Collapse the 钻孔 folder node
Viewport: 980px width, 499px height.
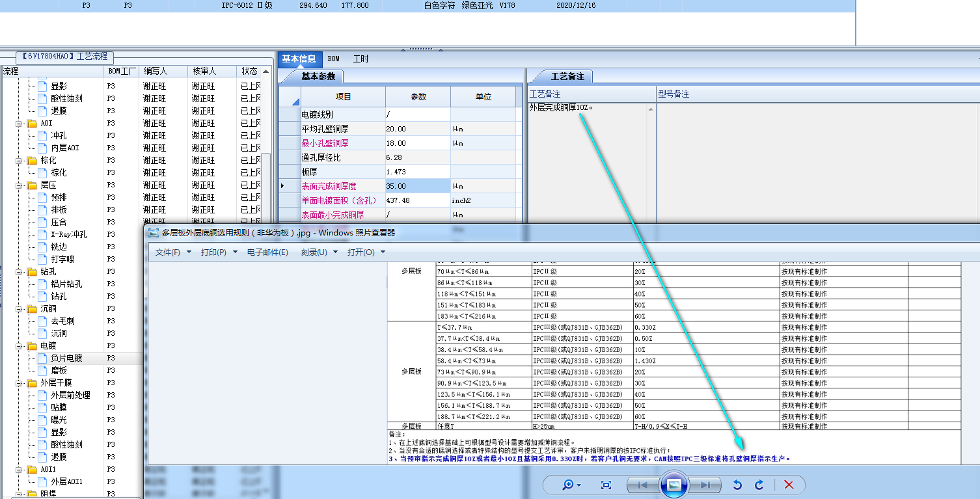pyautogui.click(x=20, y=271)
